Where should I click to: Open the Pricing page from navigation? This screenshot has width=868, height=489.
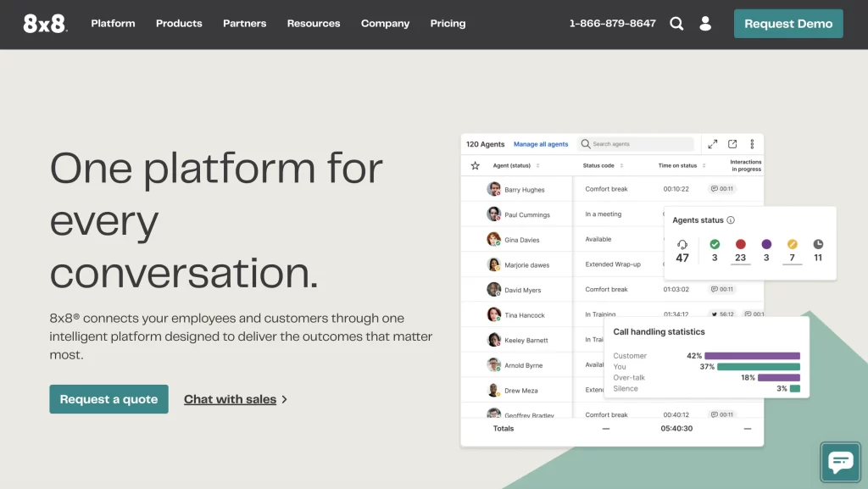click(x=448, y=24)
